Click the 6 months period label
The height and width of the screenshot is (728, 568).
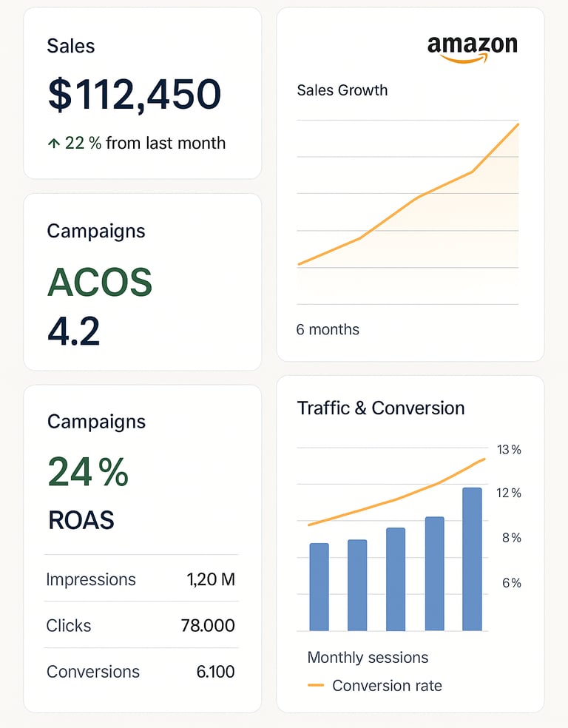[328, 329]
